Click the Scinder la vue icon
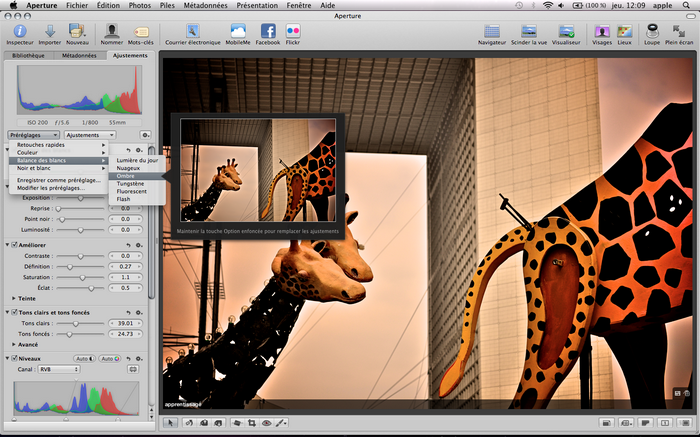 (x=529, y=31)
